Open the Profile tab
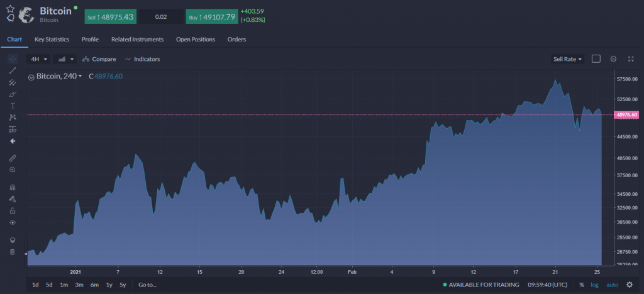This screenshot has height=294, width=644. pos(90,40)
